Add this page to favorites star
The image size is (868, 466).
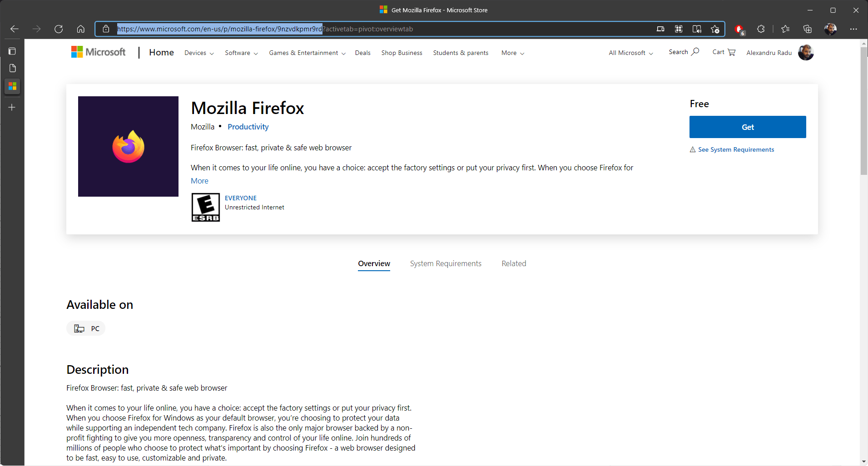(715, 29)
